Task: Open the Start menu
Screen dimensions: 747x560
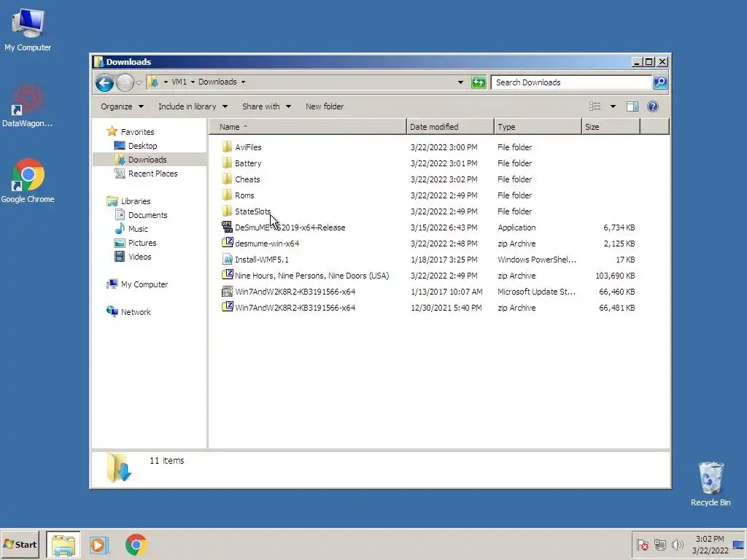Action: [x=20, y=544]
